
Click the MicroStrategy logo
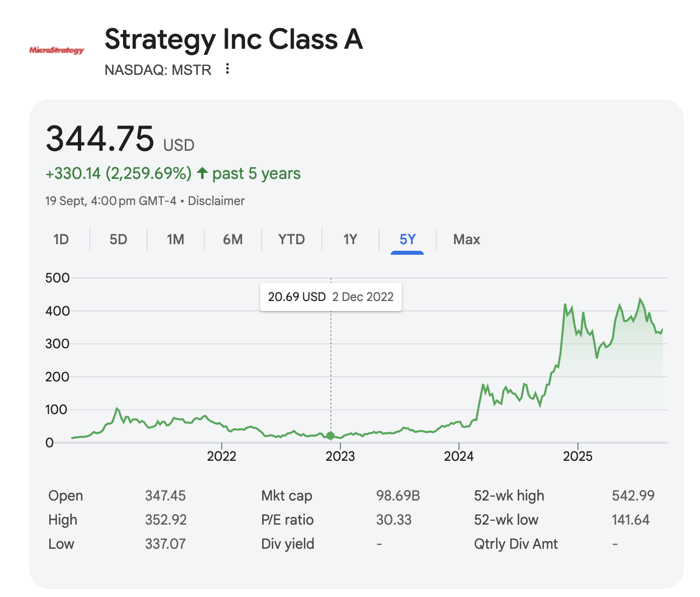[x=57, y=50]
